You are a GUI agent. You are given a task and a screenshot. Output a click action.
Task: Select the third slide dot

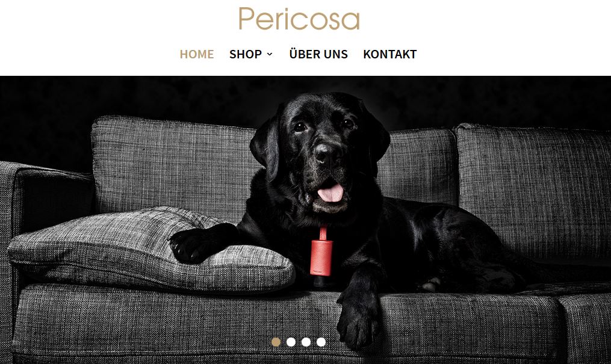(x=306, y=342)
